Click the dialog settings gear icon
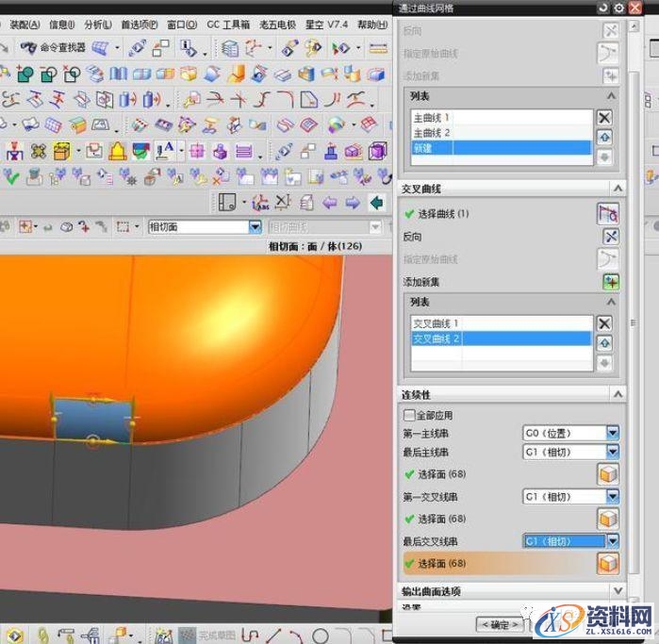This screenshot has width=659, height=644. pyautogui.click(x=618, y=8)
